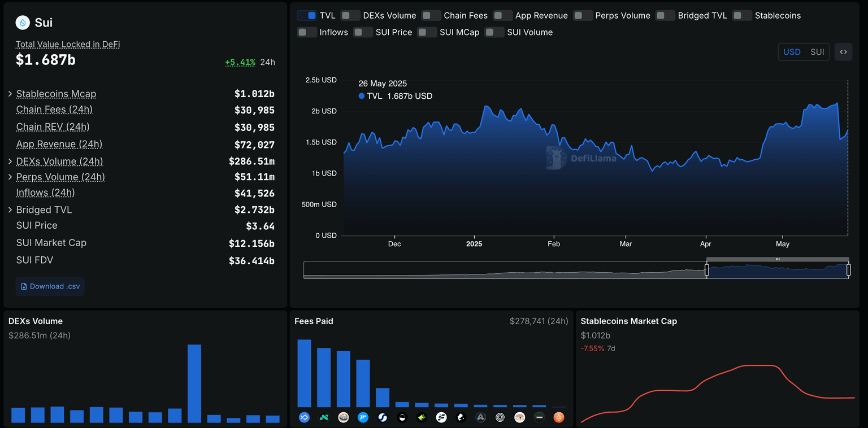Screen dimensions: 868x428
Task: Click the left handle of the chart range slider
Action: tap(706, 270)
